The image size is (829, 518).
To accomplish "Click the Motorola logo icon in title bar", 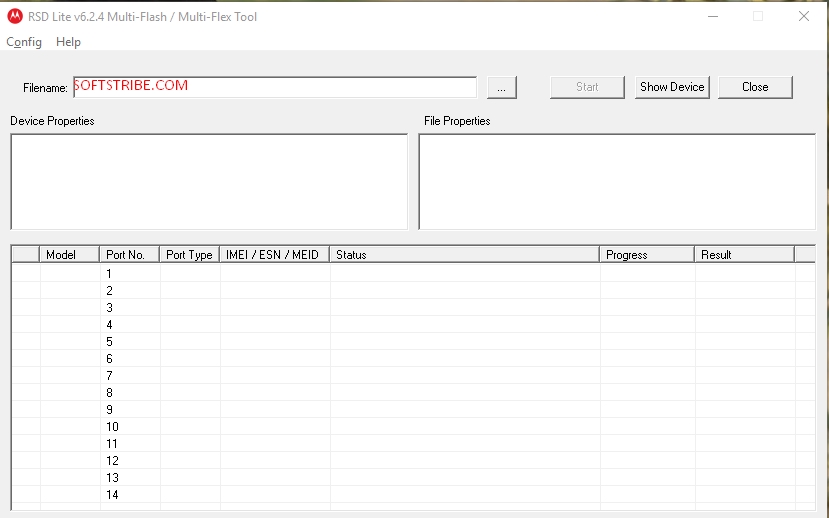I will click(15, 16).
